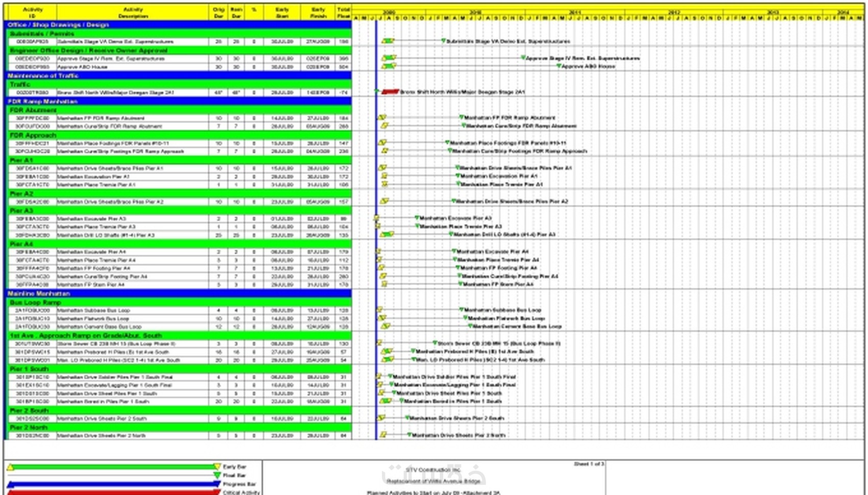Click 'Manhattan Place Tremie Pier A3' in the activity table
Image resolution: width=868 pixels, height=495 pixels.
(x=97, y=227)
